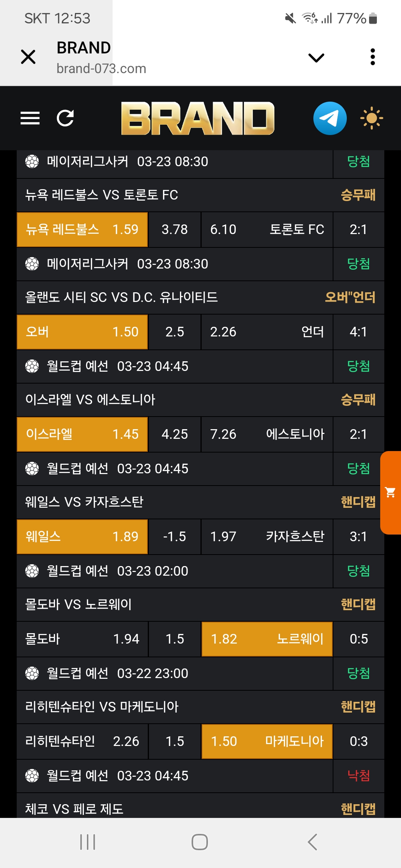Close the in-app browser tab

[x=28, y=57]
